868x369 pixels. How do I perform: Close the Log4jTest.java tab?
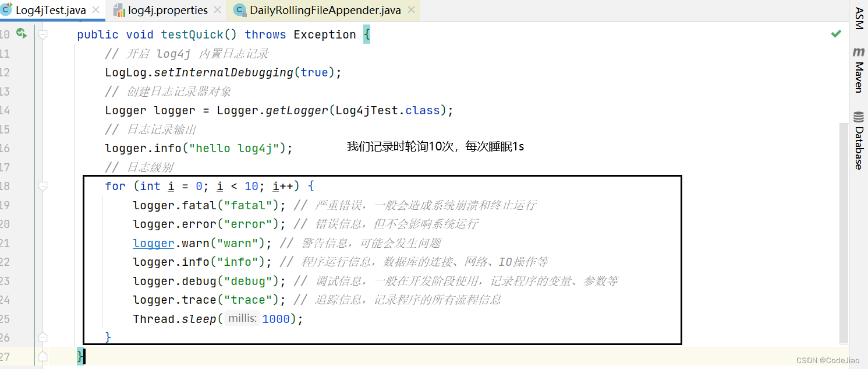[x=96, y=10]
